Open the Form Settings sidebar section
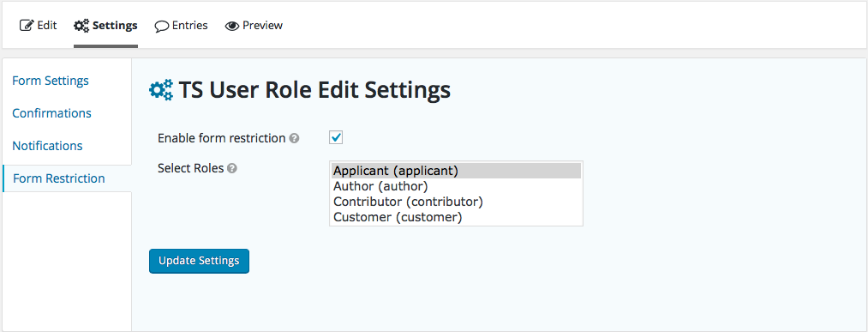 click(x=51, y=81)
